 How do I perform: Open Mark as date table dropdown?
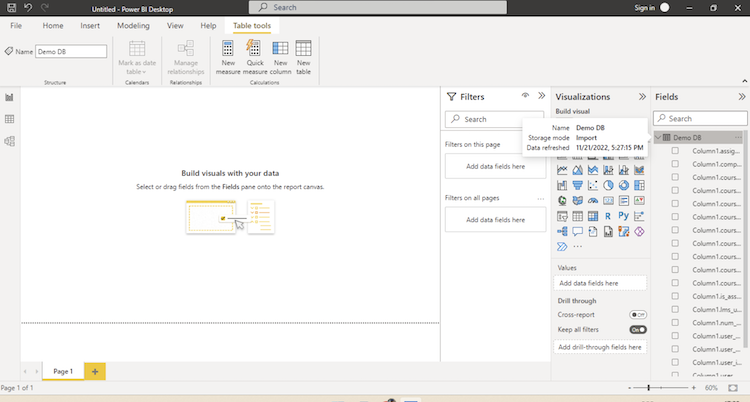tap(137, 58)
